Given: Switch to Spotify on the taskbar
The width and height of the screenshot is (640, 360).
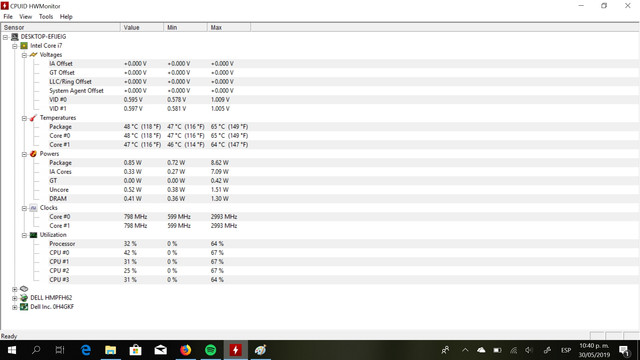Looking at the screenshot, I should [211, 350].
